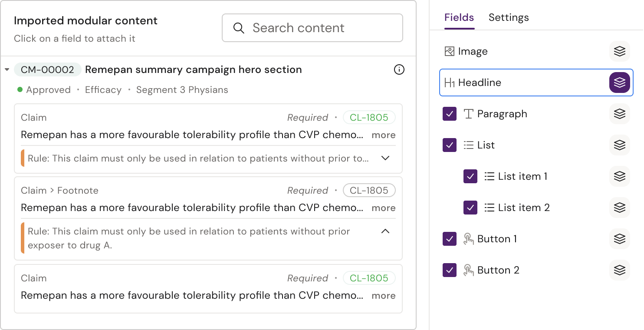
Task: Click the layers icon for List item 1
Action: (619, 176)
